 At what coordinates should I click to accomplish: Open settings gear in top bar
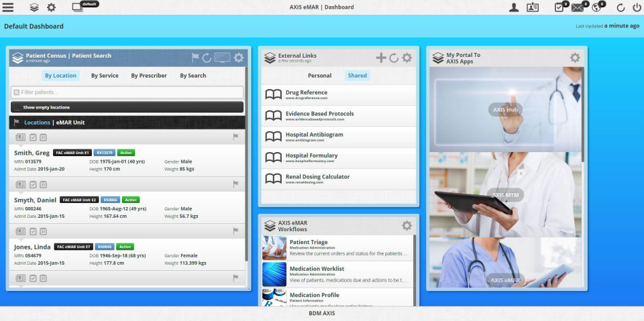pyautogui.click(x=51, y=7)
